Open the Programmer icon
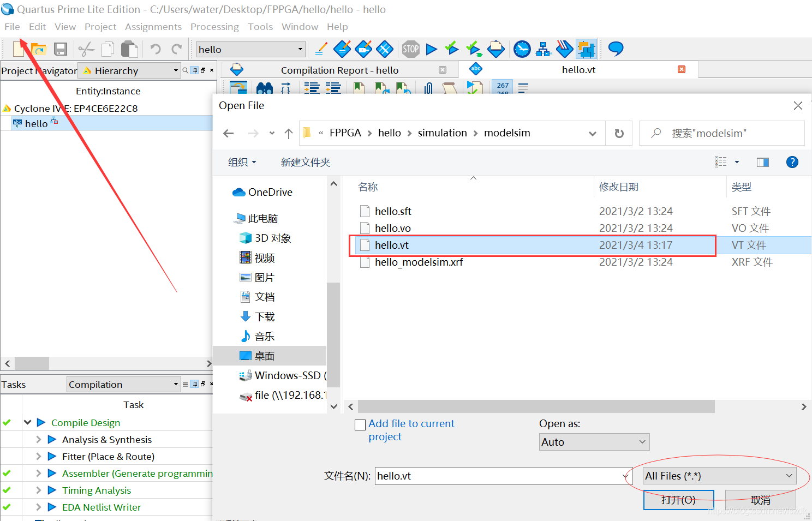The height and width of the screenshot is (521, 812). [x=564, y=49]
